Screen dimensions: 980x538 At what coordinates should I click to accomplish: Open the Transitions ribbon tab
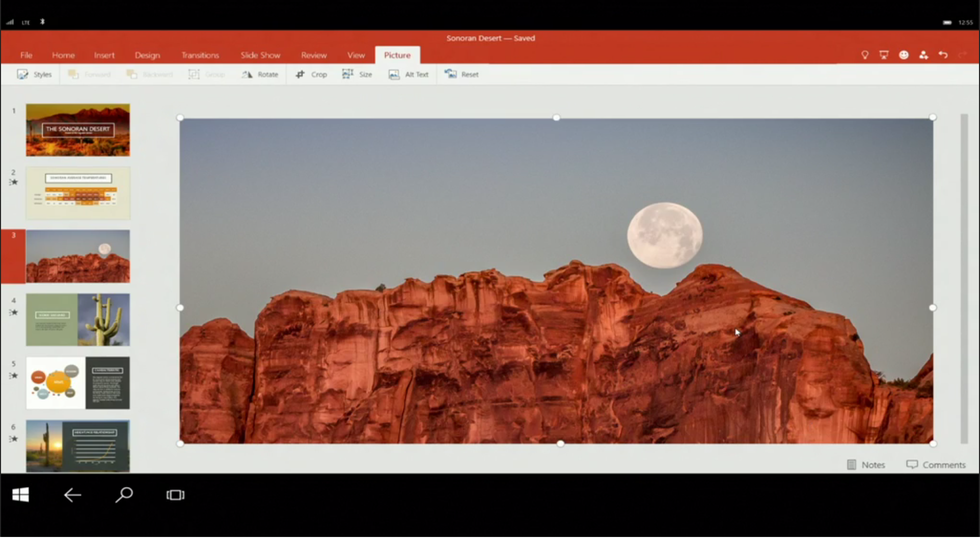[200, 55]
